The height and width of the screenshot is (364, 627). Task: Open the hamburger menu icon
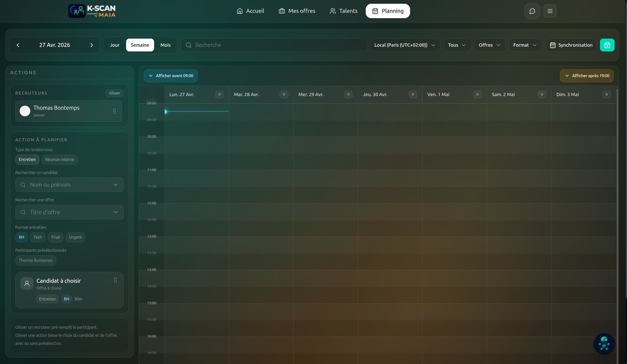[550, 11]
